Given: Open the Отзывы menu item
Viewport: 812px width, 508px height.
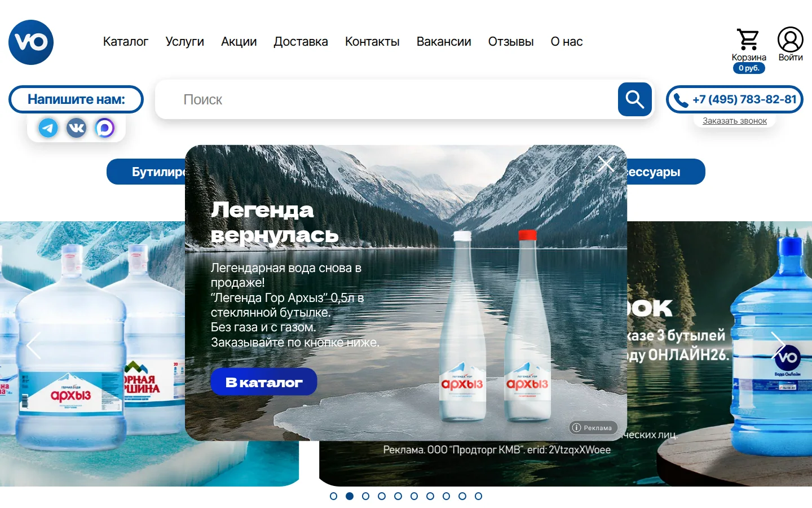Looking at the screenshot, I should 511,42.
